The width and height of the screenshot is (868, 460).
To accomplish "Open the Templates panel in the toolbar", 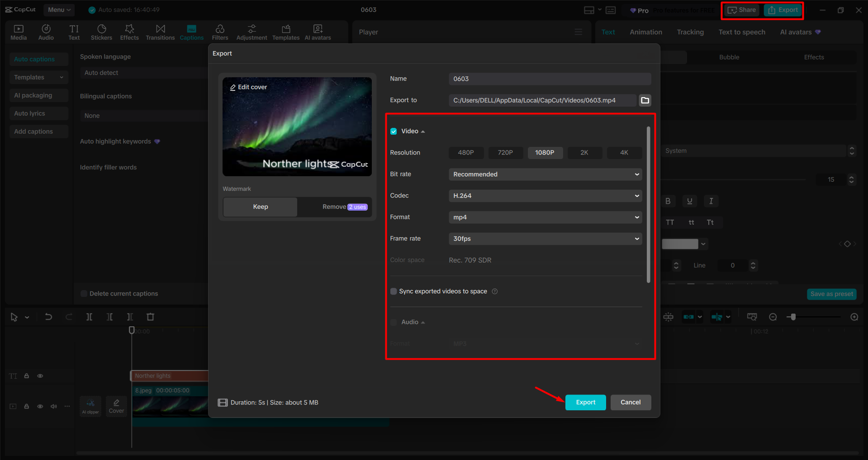I will [x=285, y=32].
